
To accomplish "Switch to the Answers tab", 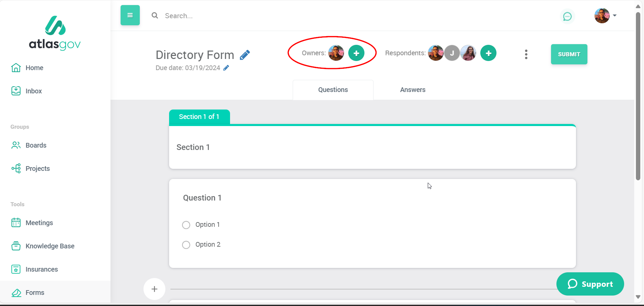I will tap(413, 90).
